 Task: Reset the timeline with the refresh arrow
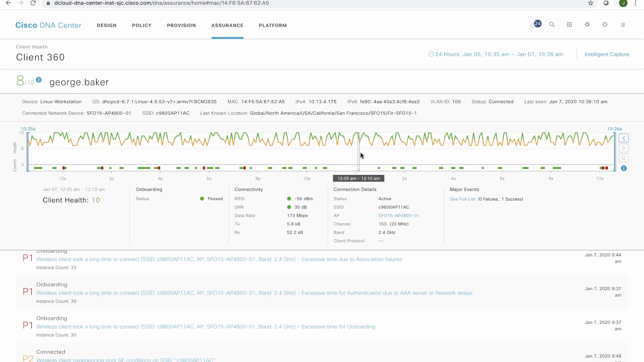pos(624,158)
